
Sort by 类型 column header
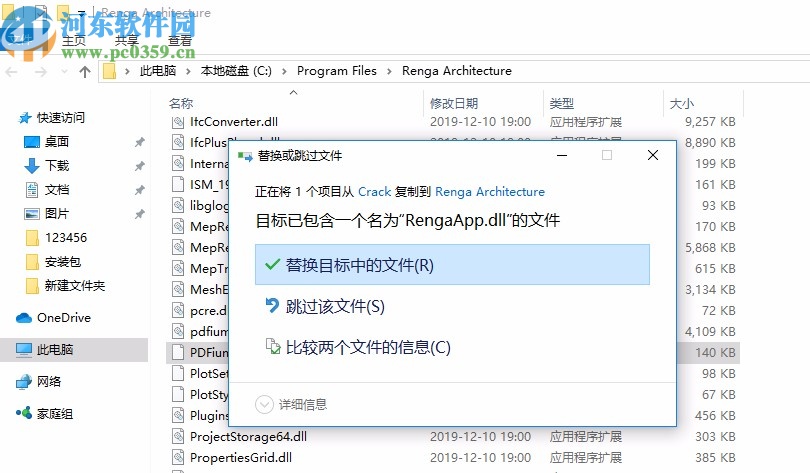(562, 104)
